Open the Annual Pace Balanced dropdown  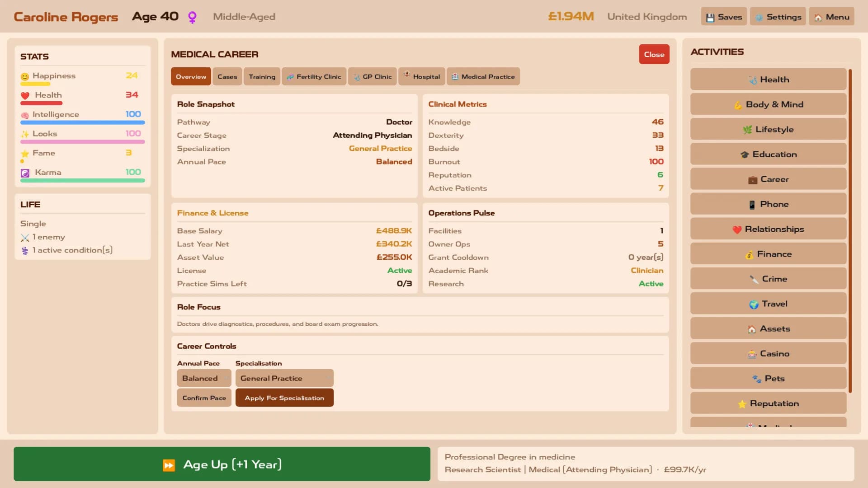point(204,378)
